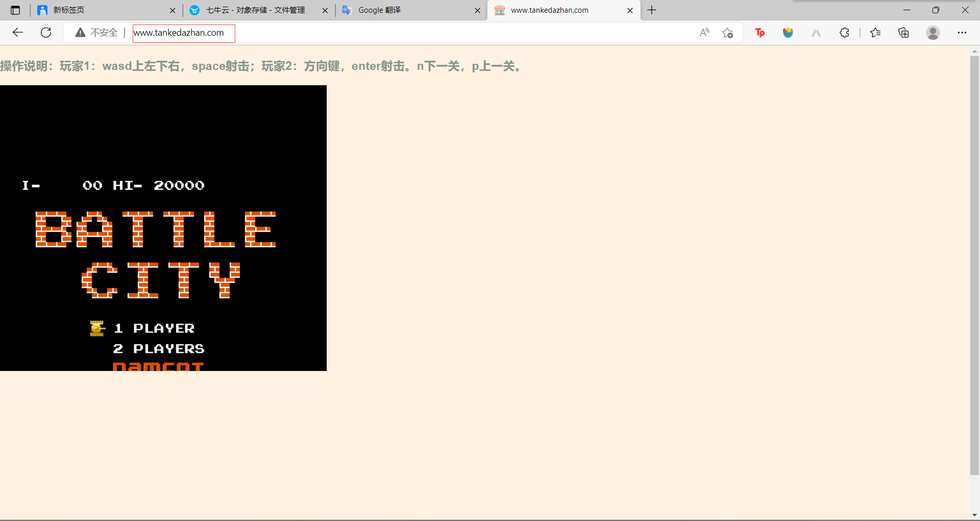Add this page to favorites star
980x521 pixels.
pyautogui.click(x=728, y=33)
